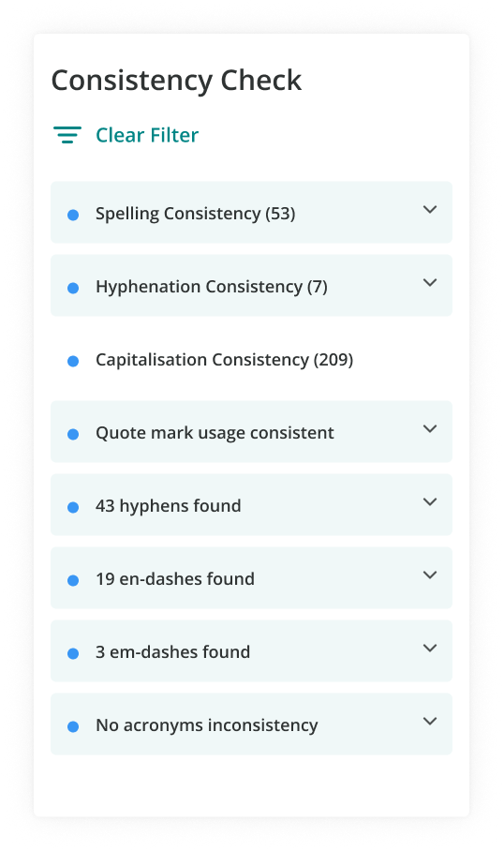Click blue dot beside Capitalisation Consistency
The image size is (504, 851).
coord(73,361)
